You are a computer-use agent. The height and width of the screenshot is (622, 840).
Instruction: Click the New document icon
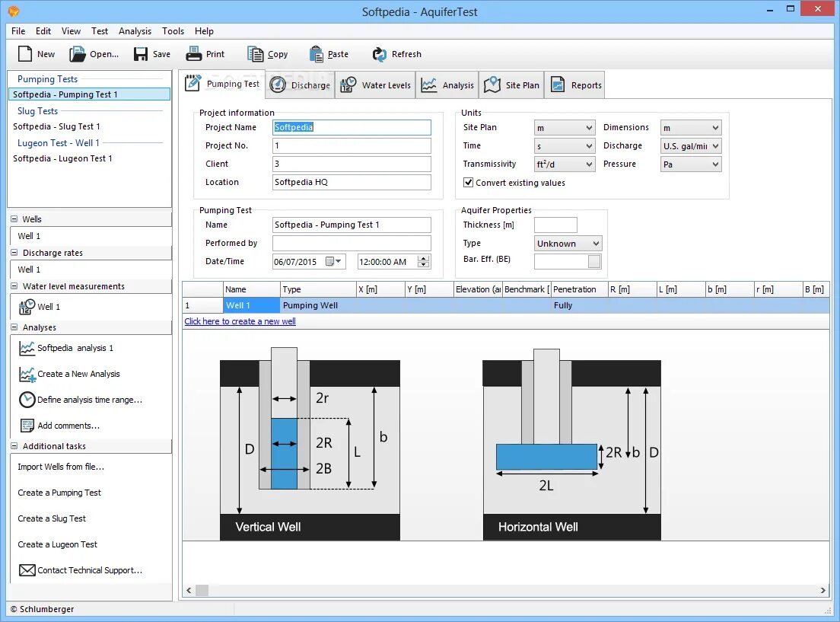[24, 54]
